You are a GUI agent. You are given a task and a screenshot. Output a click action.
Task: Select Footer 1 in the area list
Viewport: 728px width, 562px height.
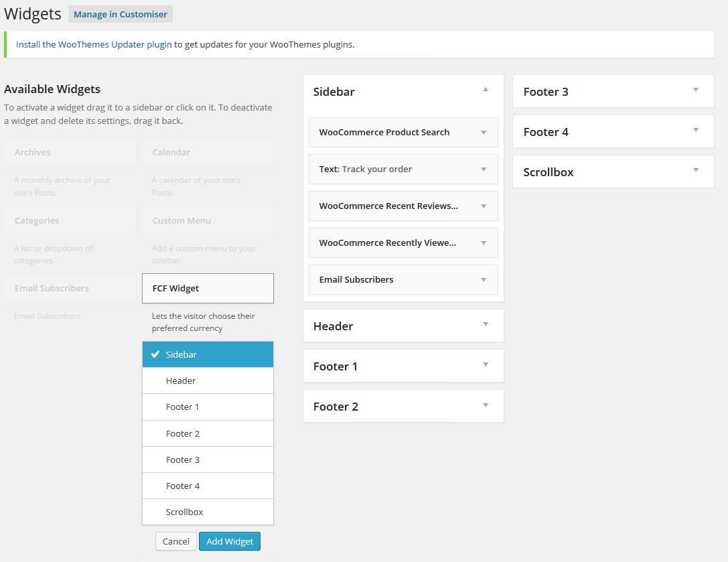[208, 407]
